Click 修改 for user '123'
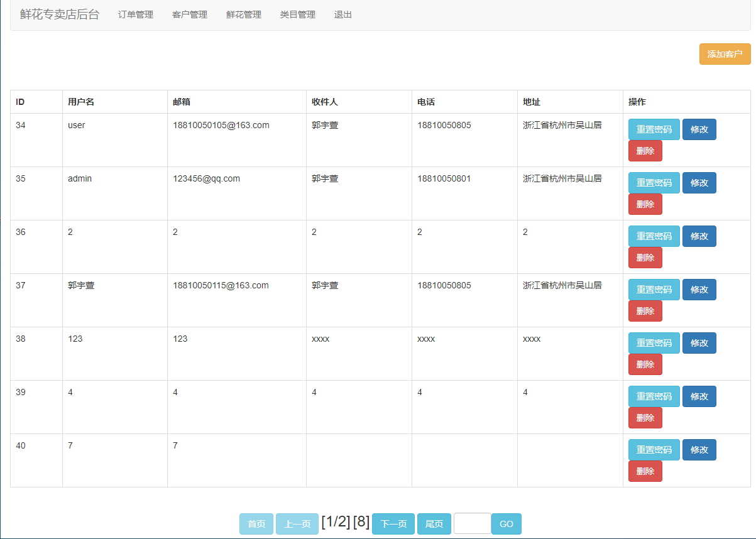This screenshot has width=756, height=539. click(x=699, y=342)
